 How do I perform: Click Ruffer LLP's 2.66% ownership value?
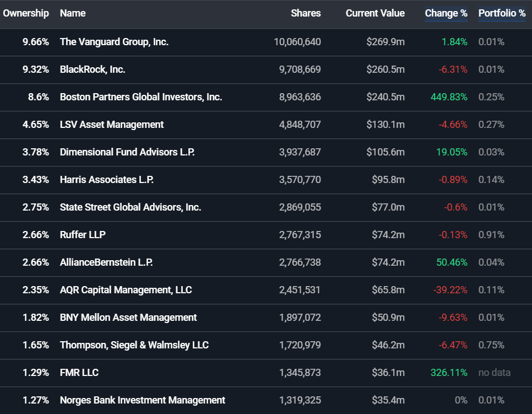tap(36, 235)
